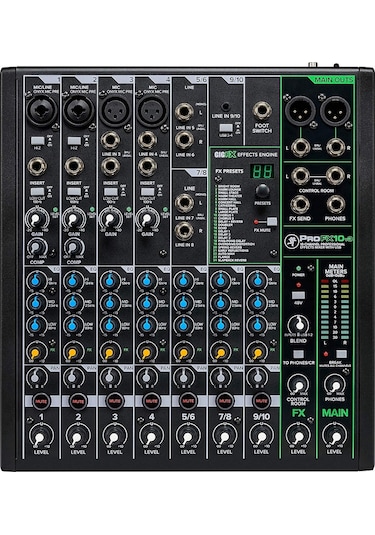Click the Control Room left output jack

[x=300, y=176]
